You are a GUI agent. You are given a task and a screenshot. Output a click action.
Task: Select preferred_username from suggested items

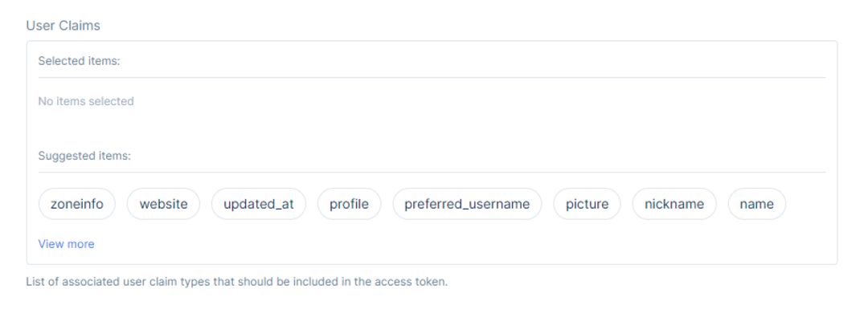467,204
